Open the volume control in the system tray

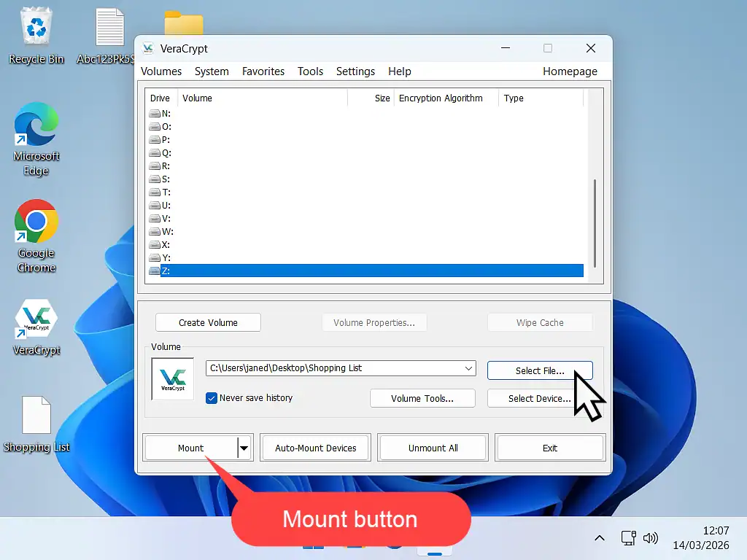(x=650, y=538)
